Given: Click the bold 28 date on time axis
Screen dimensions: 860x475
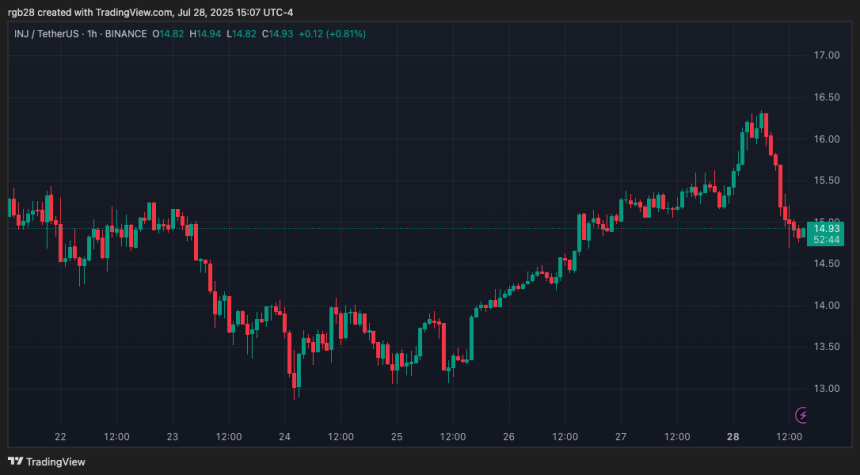Looking at the screenshot, I should pos(733,437).
